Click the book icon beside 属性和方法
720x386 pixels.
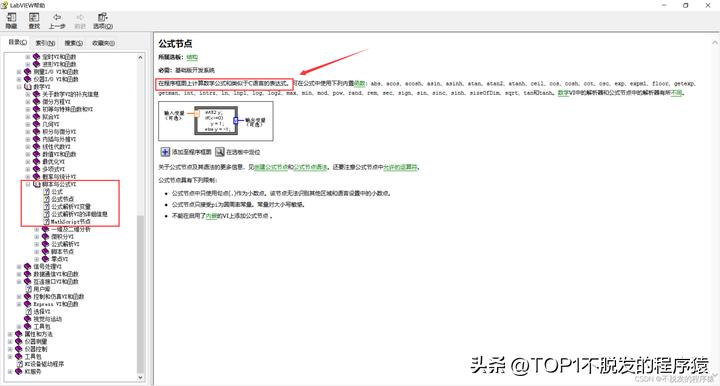pyautogui.click(x=18, y=334)
